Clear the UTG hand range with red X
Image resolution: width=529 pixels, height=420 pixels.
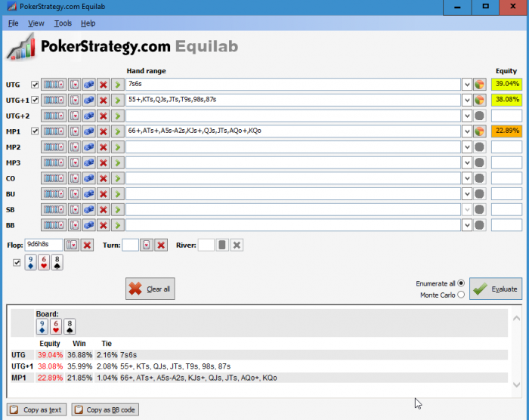(104, 85)
